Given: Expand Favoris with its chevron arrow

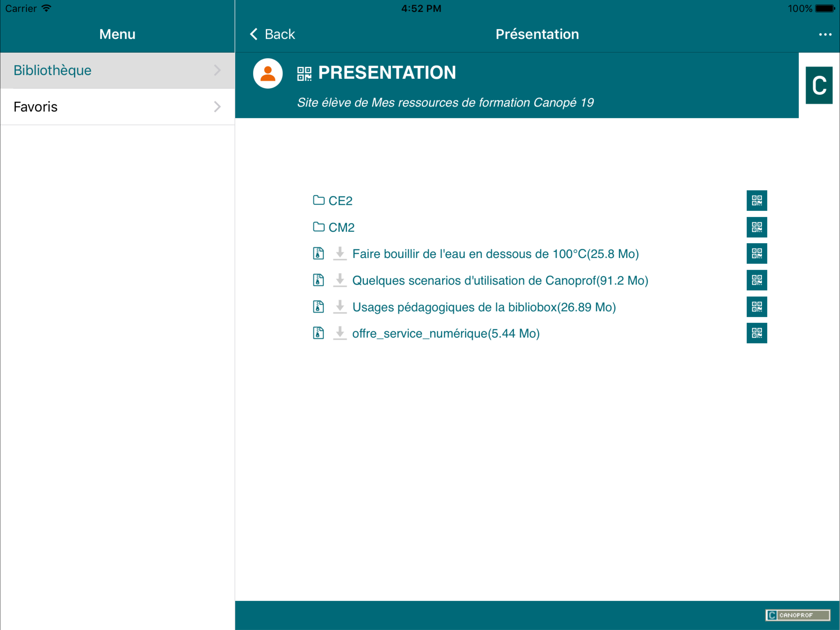Looking at the screenshot, I should point(217,107).
